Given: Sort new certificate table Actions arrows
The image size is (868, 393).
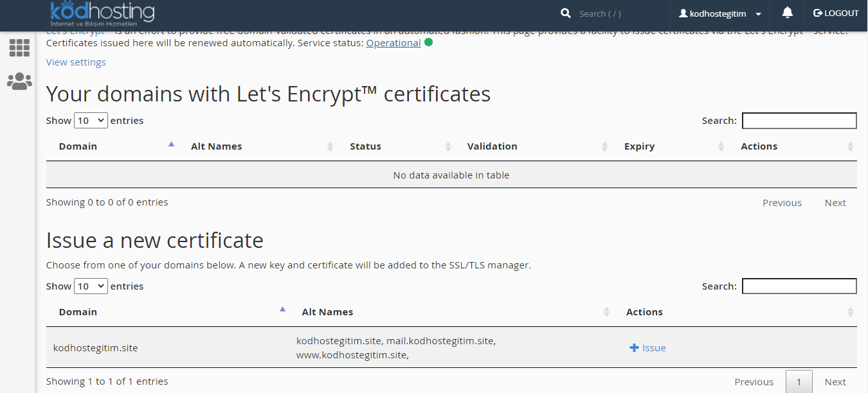Looking at the screenshot, I should (851, 312).
